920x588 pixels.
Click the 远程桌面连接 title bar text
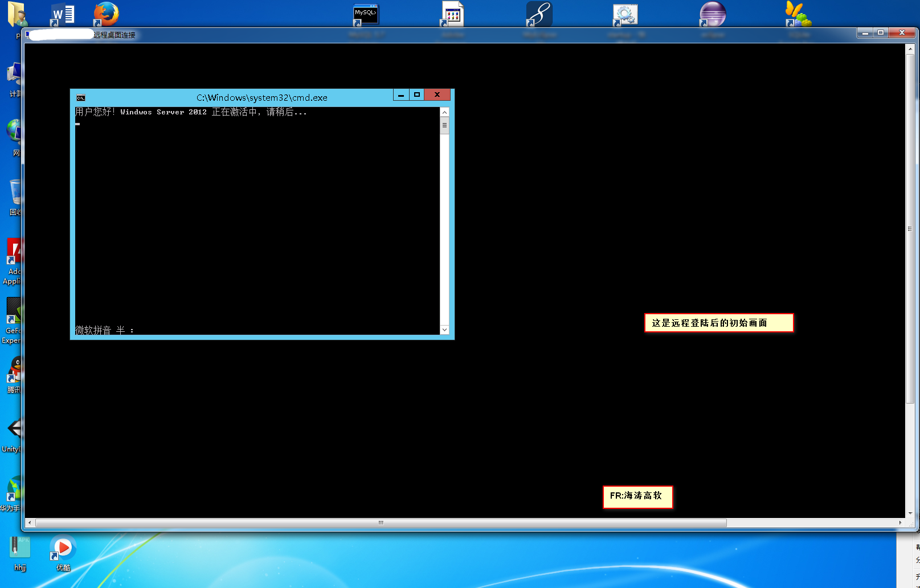click(x=115, y=35)
